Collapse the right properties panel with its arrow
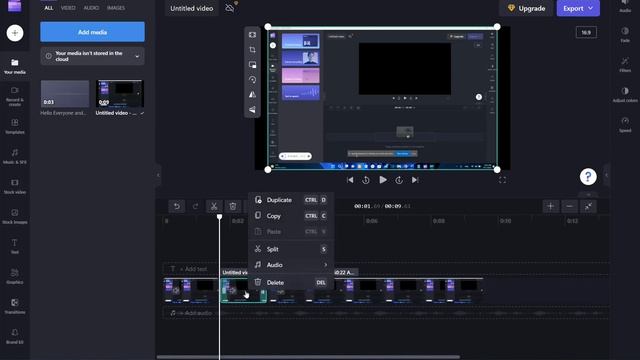This screenshot has height=360, width=640. (x=606, y=175)
